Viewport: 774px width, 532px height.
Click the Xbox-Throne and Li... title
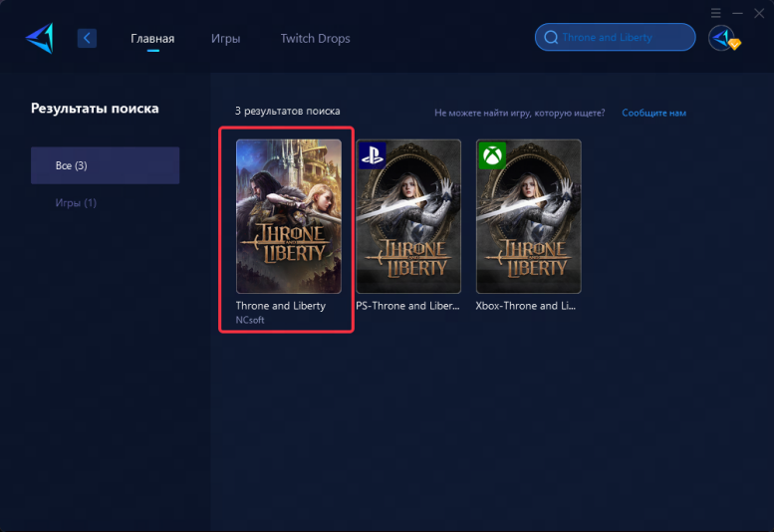tap(526, 306)
